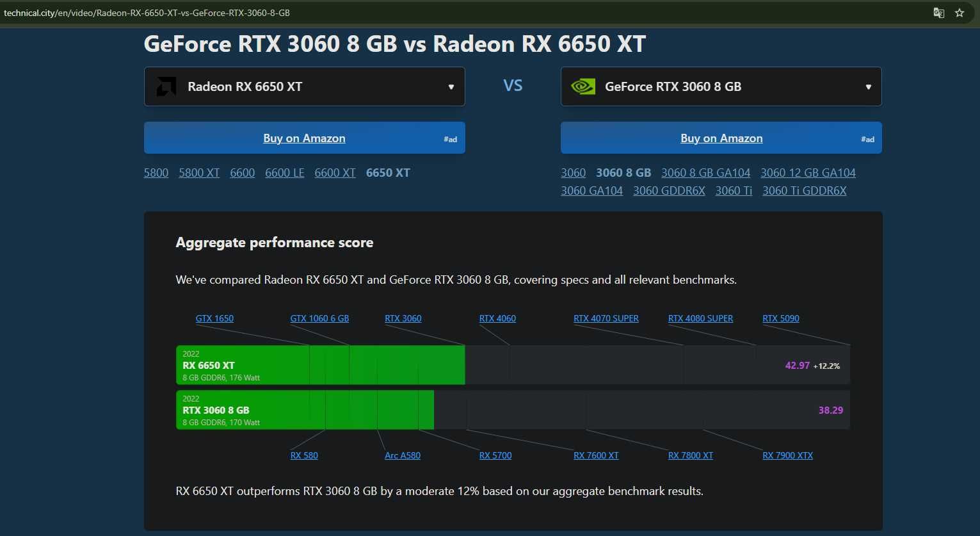The image size is (980, 536).
Task: Open the 5800 variant link
Action: [x=156, y=173]
